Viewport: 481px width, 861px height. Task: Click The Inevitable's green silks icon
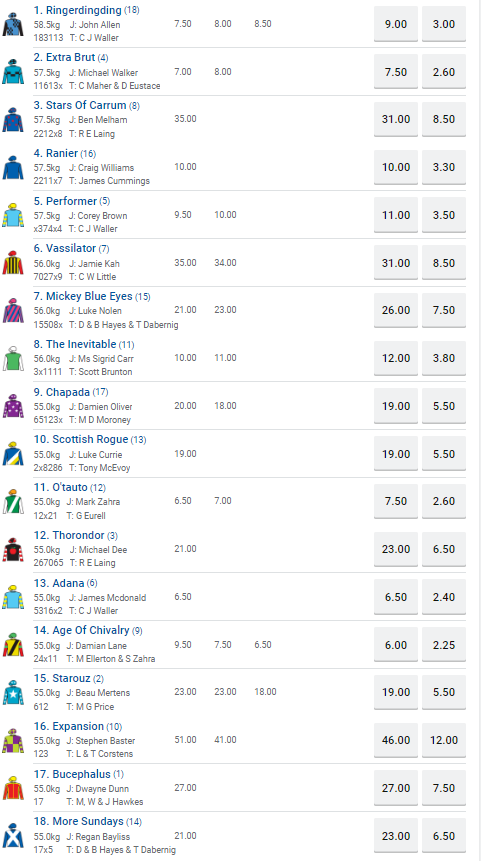tap(13, 359)
